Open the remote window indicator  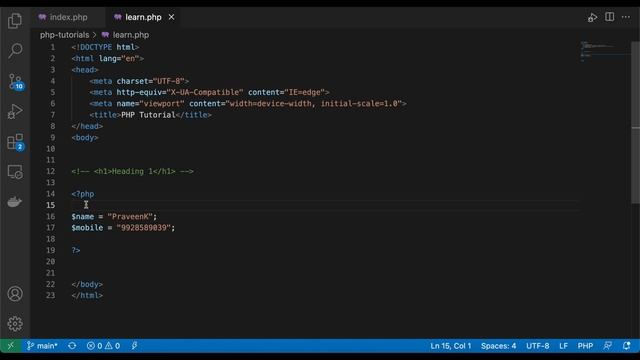(x=10, y=346)
